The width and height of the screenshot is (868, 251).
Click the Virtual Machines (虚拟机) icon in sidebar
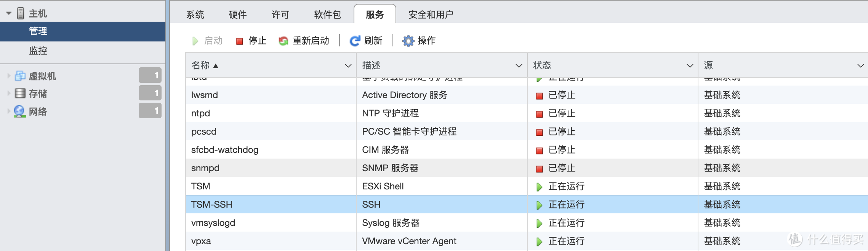20,76
